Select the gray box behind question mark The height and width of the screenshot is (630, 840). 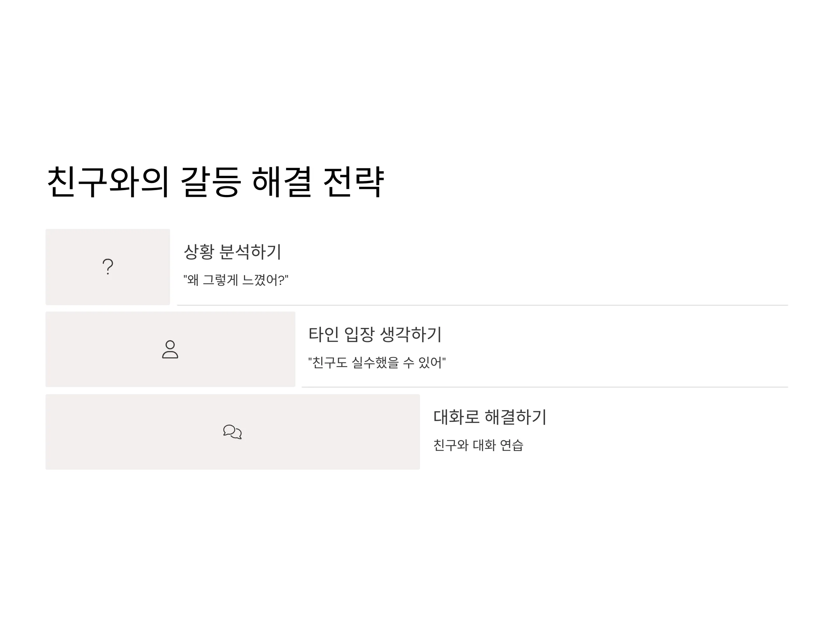point(108,267)
